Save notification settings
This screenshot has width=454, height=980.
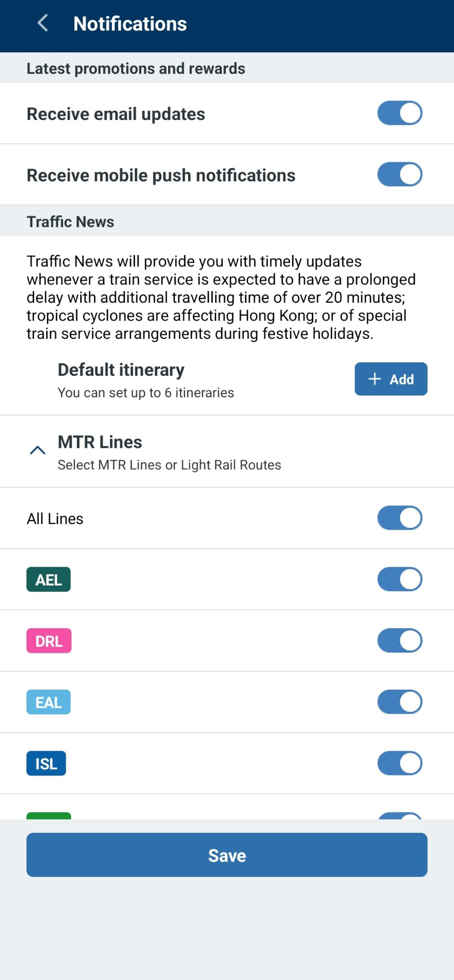coord(227,855)
